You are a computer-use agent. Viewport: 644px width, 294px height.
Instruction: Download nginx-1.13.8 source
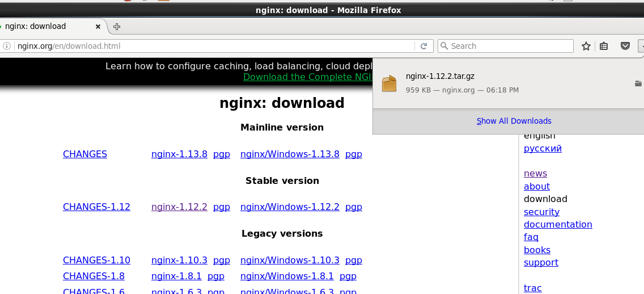click(180, 154)
